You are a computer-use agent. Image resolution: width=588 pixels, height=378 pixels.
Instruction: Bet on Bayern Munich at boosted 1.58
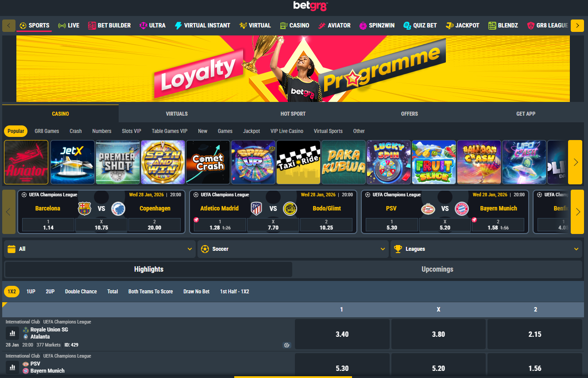498,225
